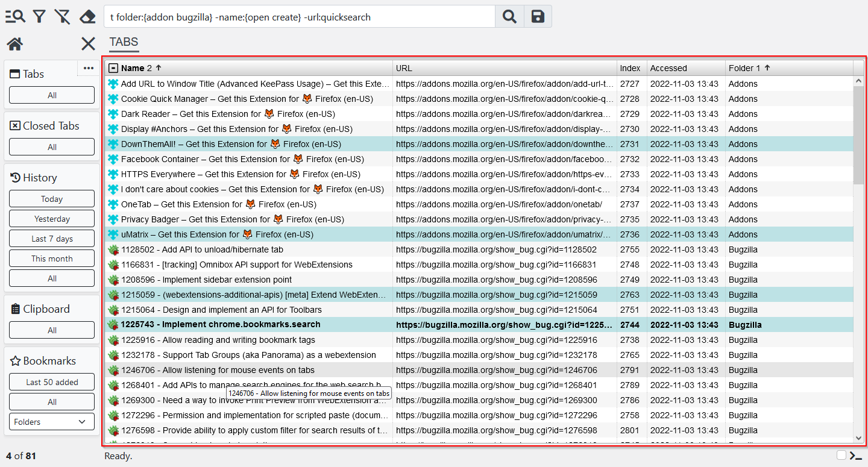Show Yesterday's history

click(52, 219)
